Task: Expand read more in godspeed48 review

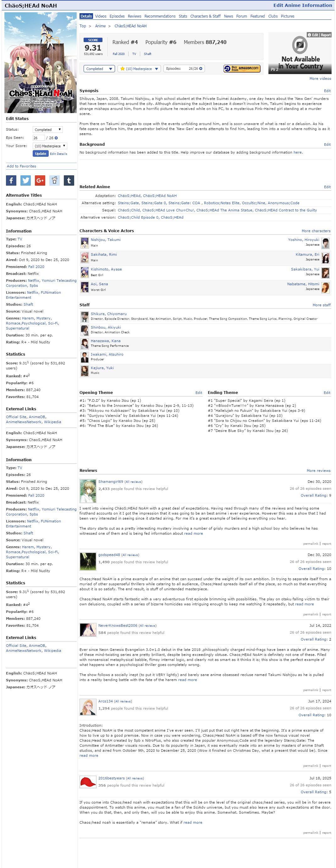Action: click(x=304, y=604)
